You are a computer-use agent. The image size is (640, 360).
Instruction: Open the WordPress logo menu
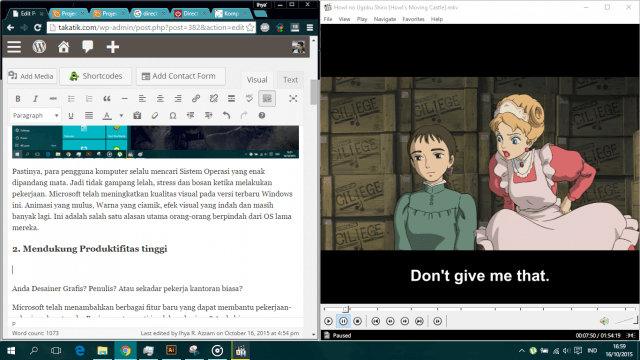(39, 47)
